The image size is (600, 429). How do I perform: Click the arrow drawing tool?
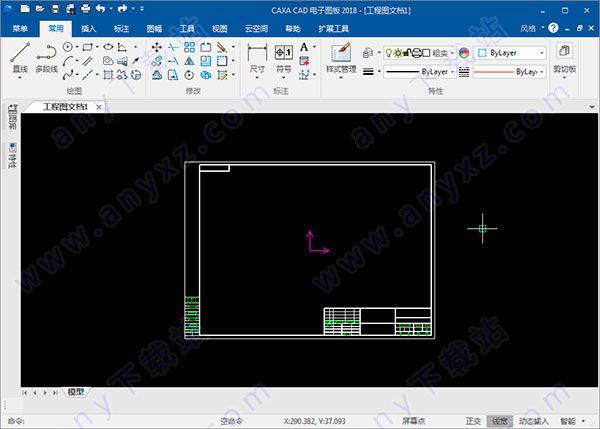click(x=136, y=61)
